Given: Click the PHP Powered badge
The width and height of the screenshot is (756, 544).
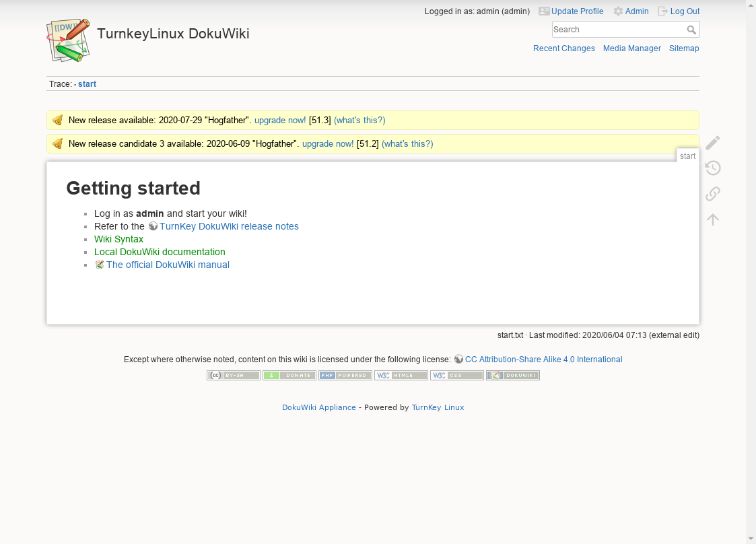Looking at the screenshot, I should [x=345, y=376].
